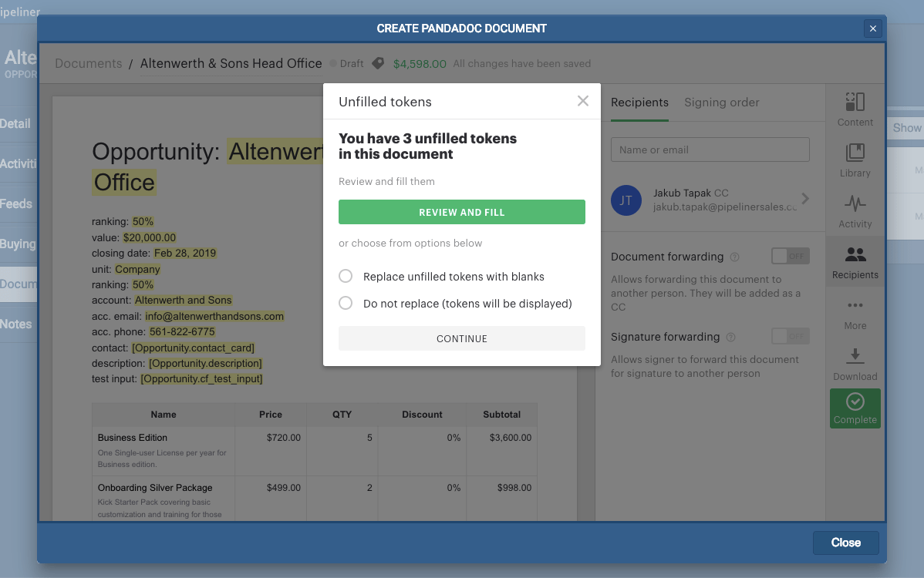
Task: Open the Content panel in the sidebar
Action: click(855, 108)
